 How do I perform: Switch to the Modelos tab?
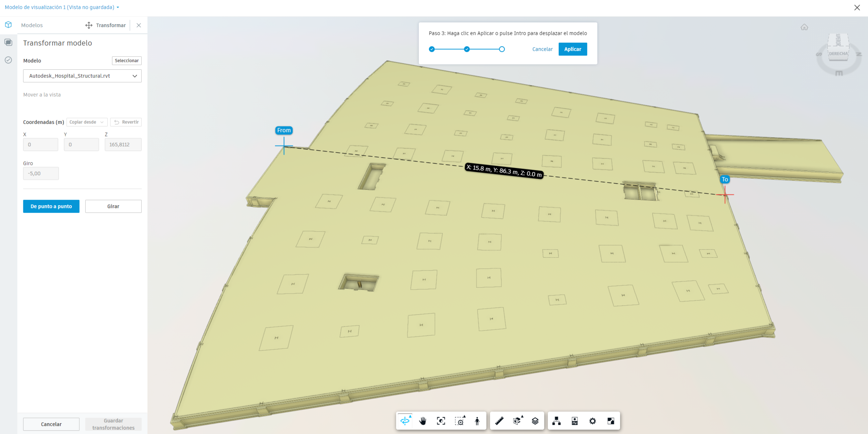pyautogui.click(x=32, y=25)
